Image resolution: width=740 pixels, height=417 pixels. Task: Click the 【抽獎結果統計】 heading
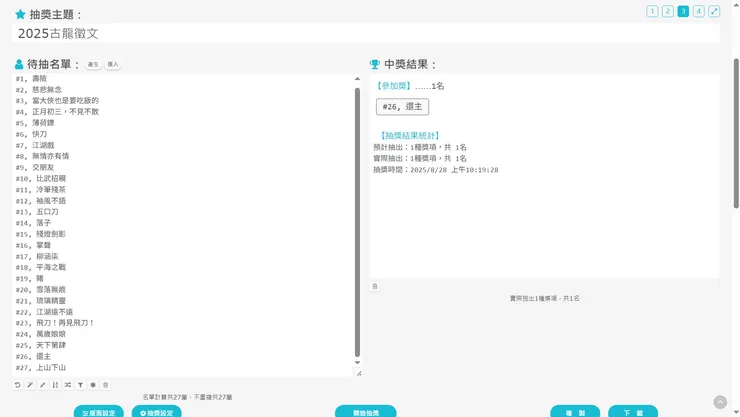pos(410,136)
